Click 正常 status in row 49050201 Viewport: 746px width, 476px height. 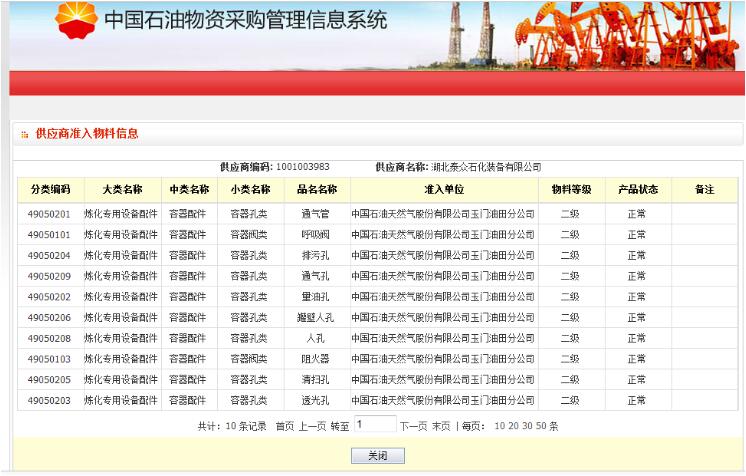tap(637, 214)
